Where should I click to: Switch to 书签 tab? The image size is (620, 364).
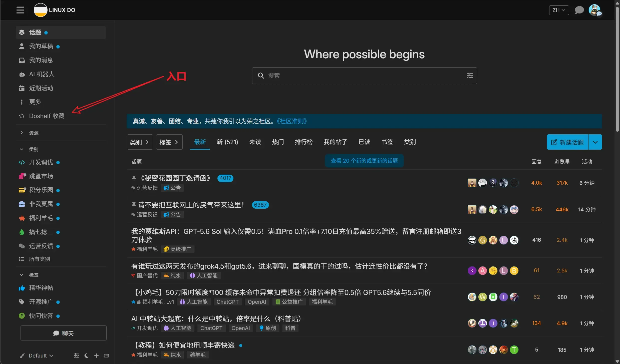pos(387,142)
